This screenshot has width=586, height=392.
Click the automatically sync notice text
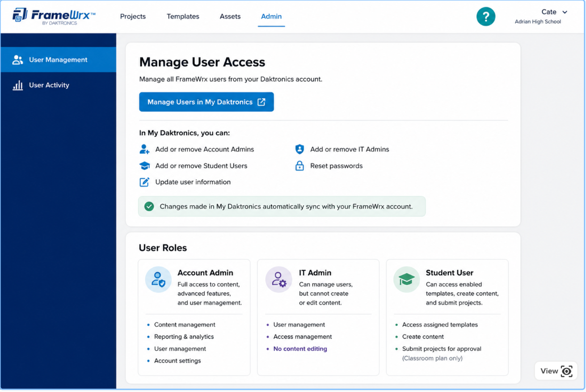[286, 207]
